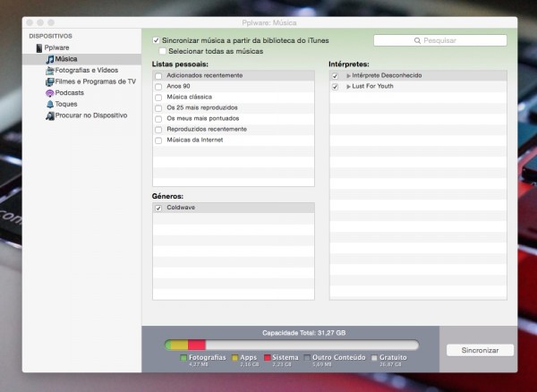
Task: Disable Sincronizar música a partir da biblioteca
Action: click(x=156, y=40)
